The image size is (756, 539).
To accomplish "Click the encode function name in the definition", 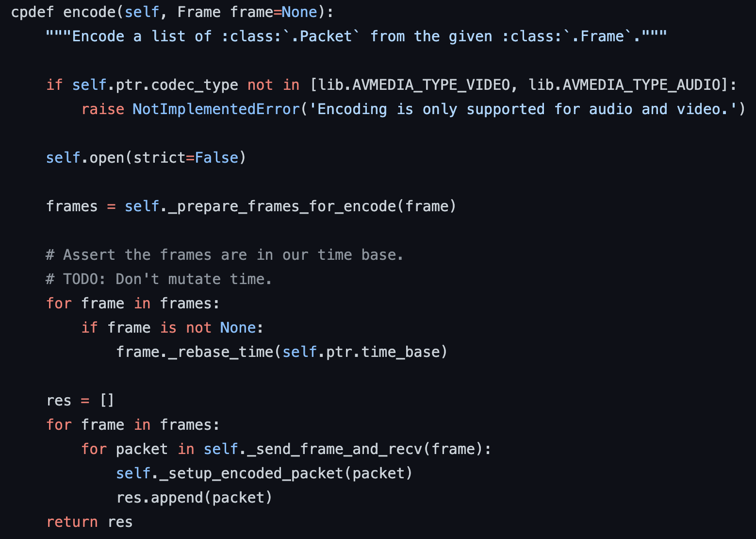I will (90, 12).
